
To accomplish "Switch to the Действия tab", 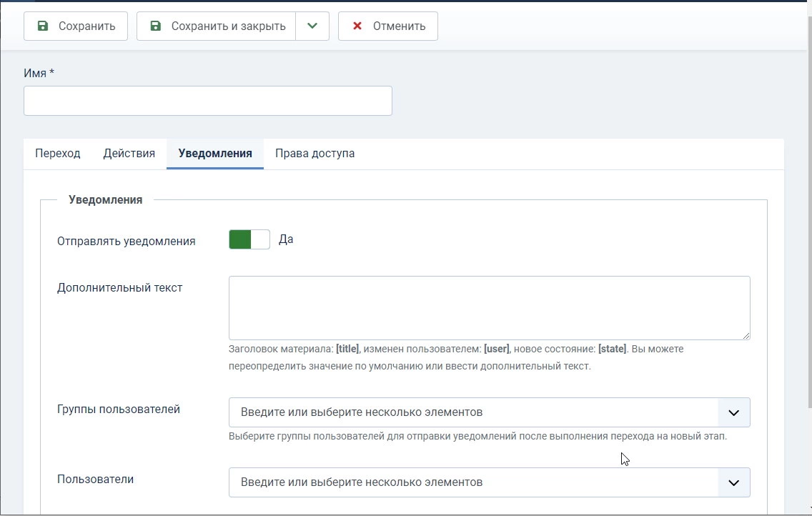I will click(129, 153).
